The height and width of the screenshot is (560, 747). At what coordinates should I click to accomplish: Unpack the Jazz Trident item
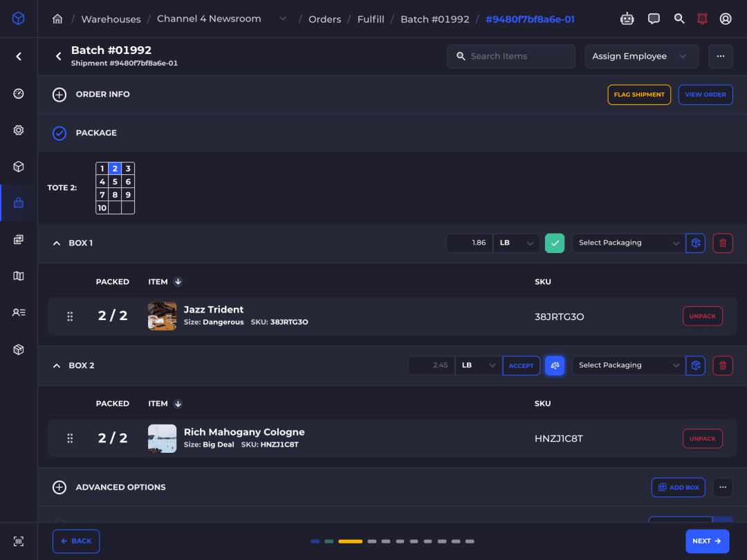703,316
